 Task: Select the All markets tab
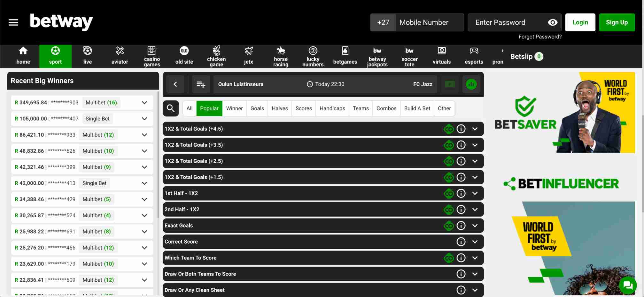pos(190,108)
